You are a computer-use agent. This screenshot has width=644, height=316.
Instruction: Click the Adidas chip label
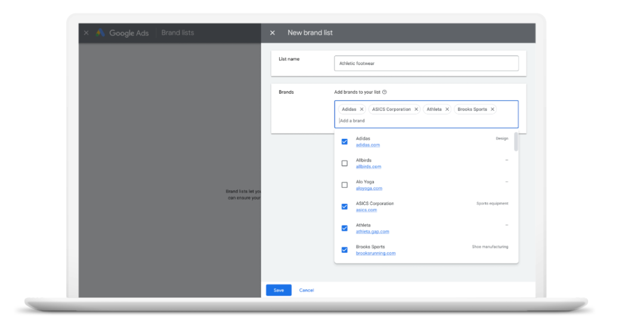point(349,109)
